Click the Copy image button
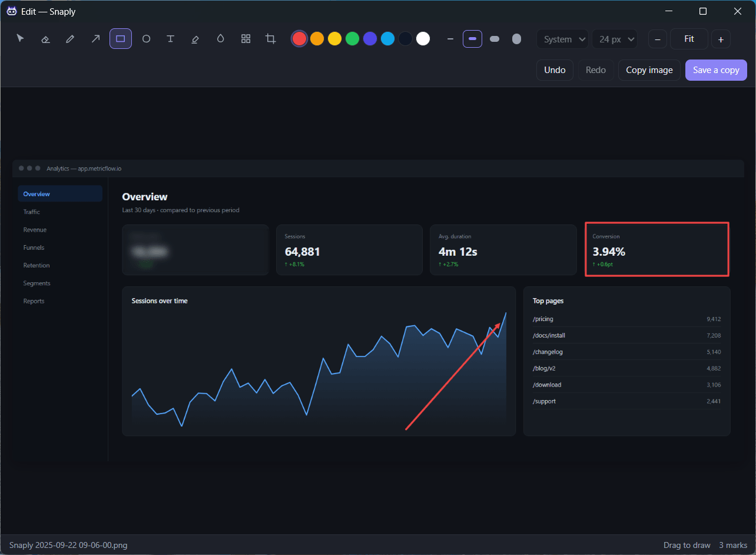 (649, 70)
